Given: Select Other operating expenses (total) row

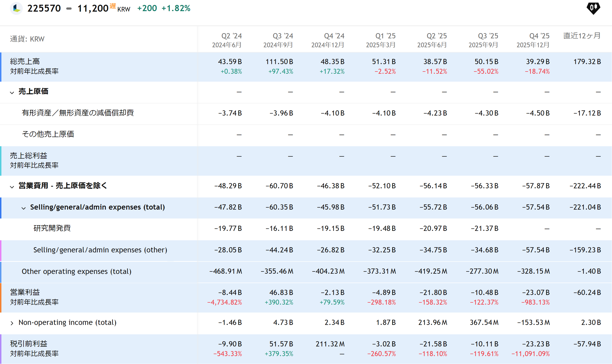Looking at the screenshot, I should click(x=76, y=271).
